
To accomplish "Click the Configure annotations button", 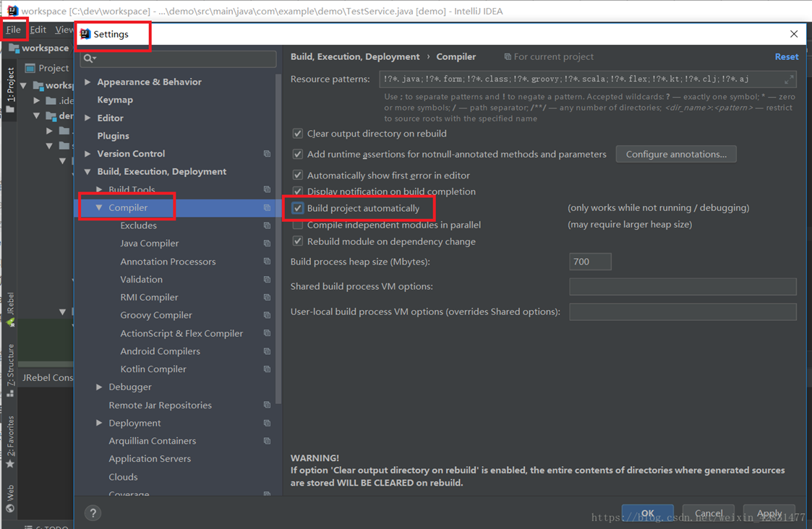I will click(675, 154).
